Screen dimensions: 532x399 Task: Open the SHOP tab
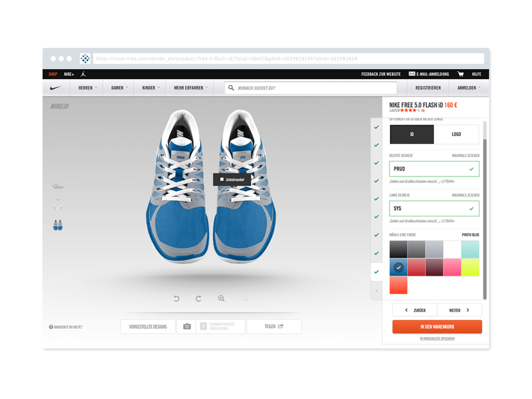coord(53,74)
